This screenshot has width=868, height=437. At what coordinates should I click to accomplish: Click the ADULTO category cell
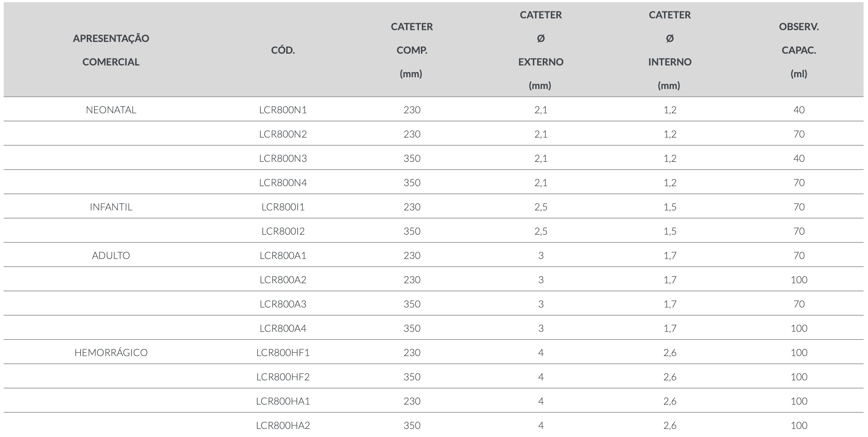111,255
